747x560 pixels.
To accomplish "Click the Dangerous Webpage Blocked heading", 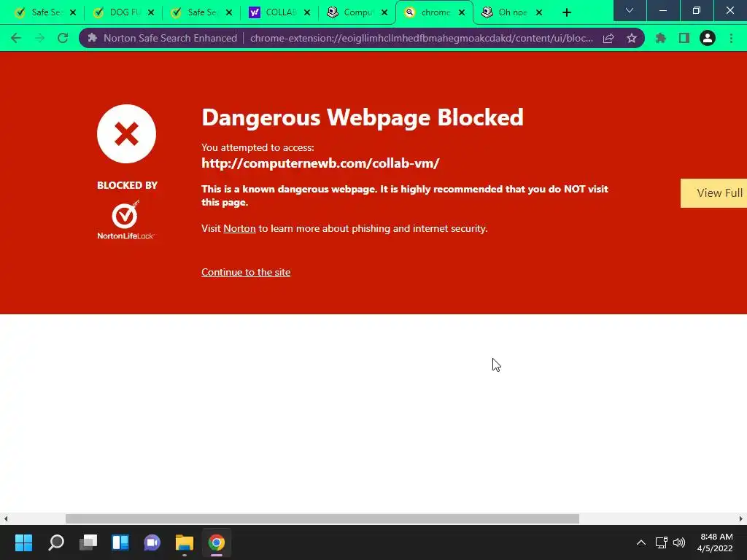I will (x=363, y=117).
